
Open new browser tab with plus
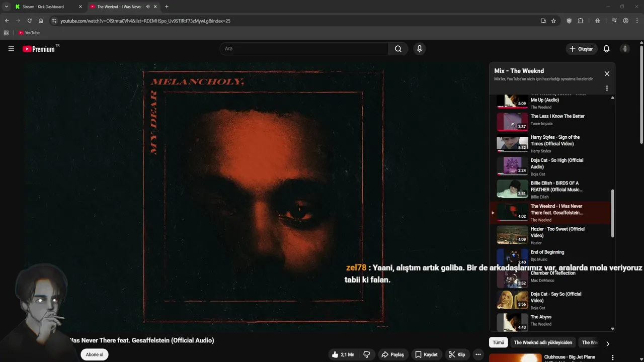click(x=167, y=7)
